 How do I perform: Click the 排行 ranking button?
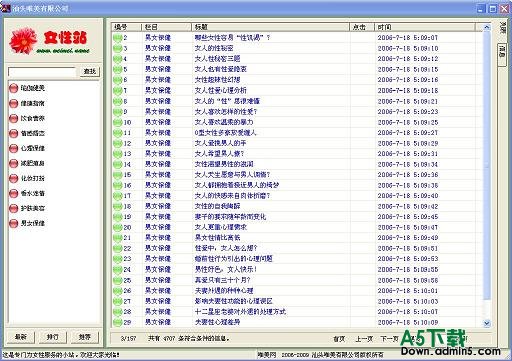(x=52, y=337)
